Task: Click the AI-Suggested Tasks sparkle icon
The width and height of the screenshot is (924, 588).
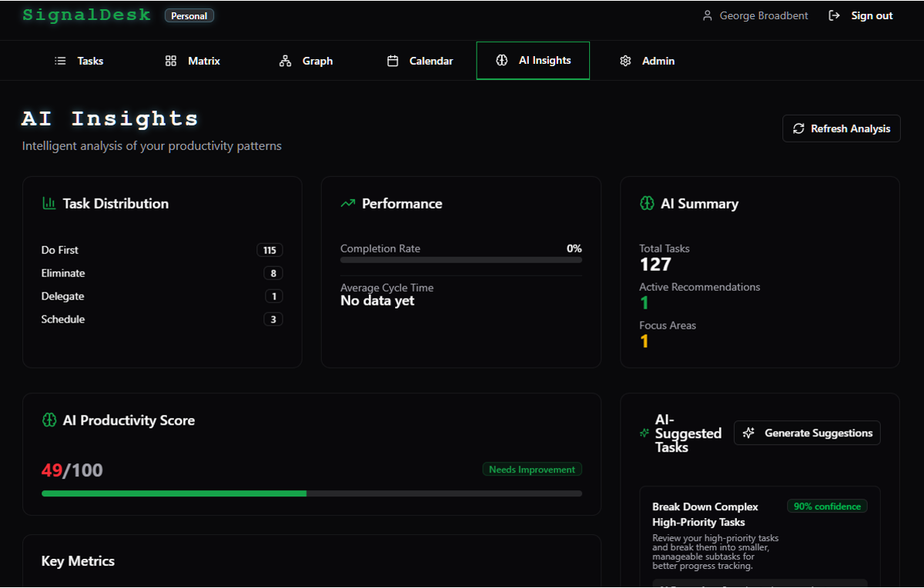Action: coord(644,433)
